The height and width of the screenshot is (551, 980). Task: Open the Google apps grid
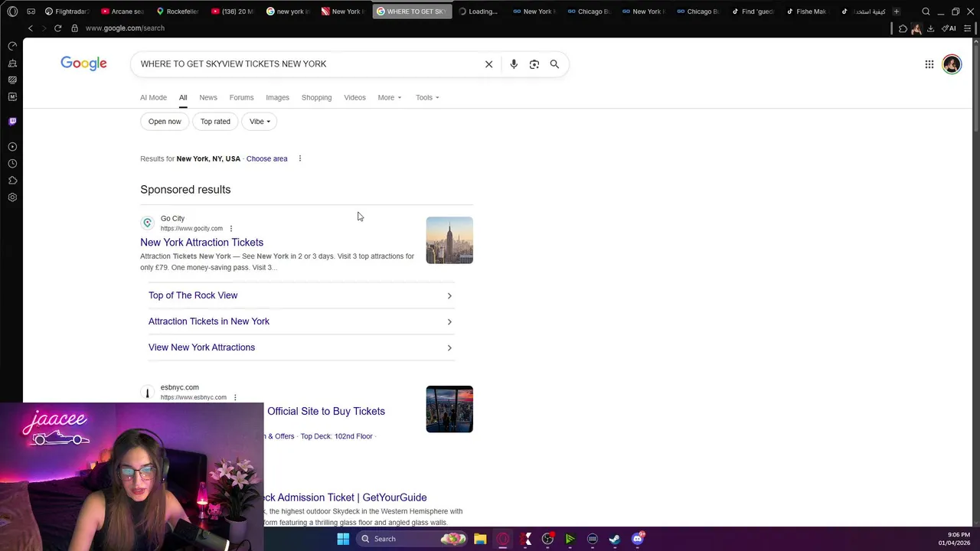click(929, 64)
